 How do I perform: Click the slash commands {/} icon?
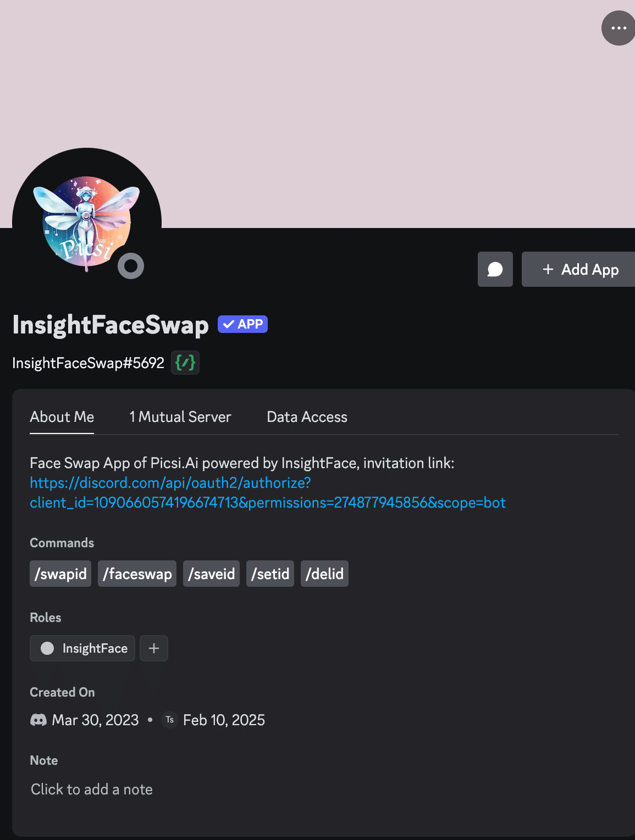point(185,363)
